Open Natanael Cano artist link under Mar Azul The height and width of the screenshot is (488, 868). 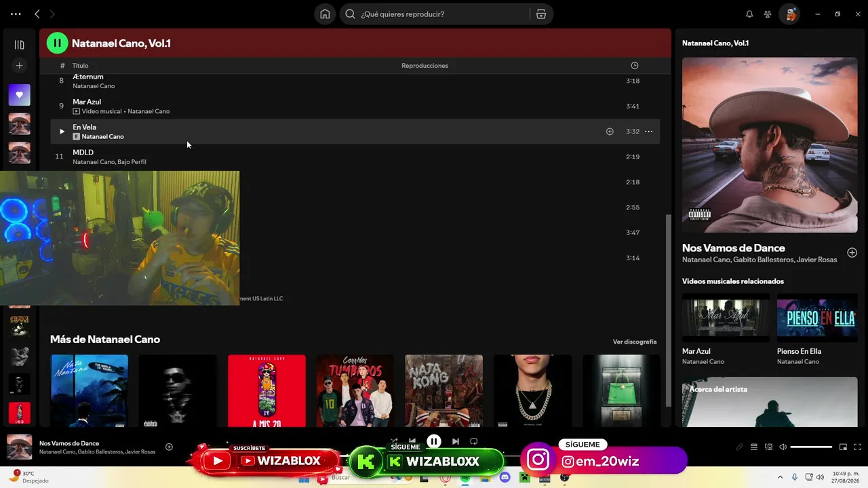click(x=149, y=111)
